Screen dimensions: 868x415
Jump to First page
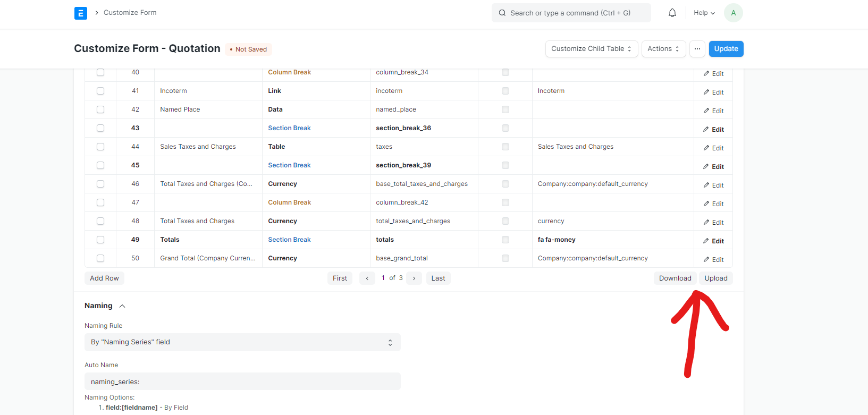(x=340, y=278)
